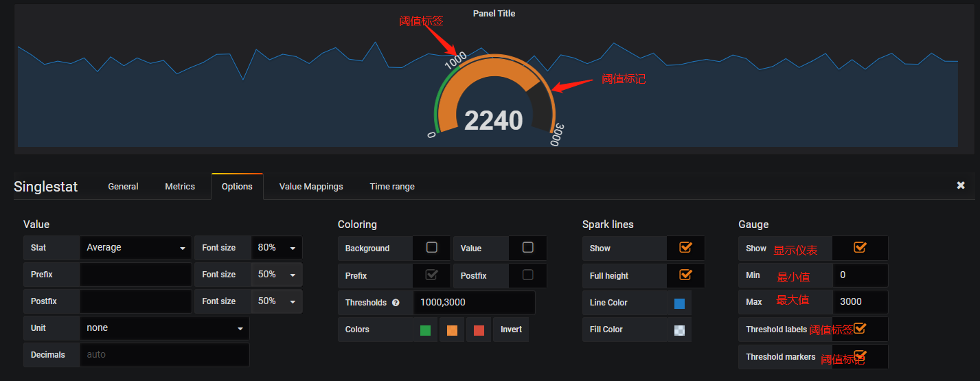
Task: Toggle the Spark lines Full height checkbox
Action: (x=685, y=275)
